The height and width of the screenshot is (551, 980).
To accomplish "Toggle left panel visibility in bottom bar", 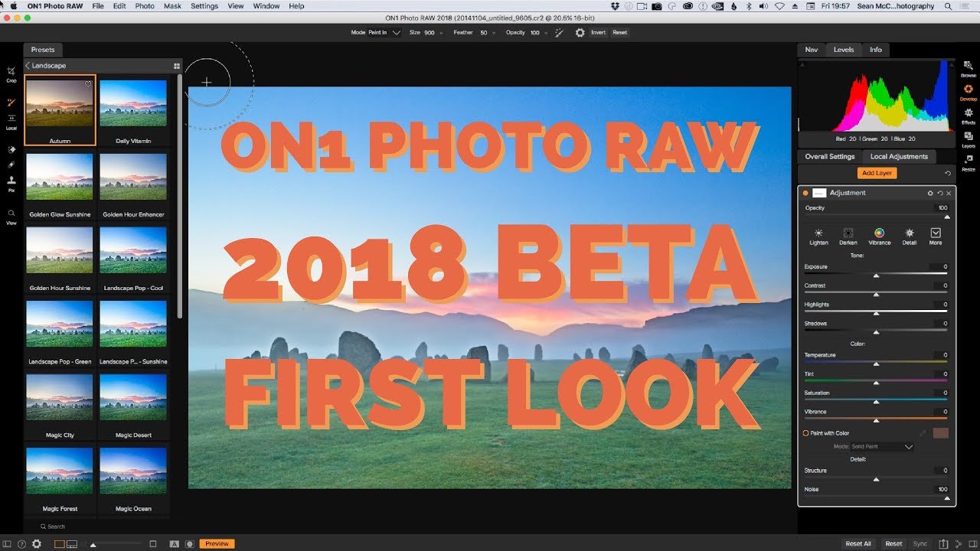I will 6,544.
